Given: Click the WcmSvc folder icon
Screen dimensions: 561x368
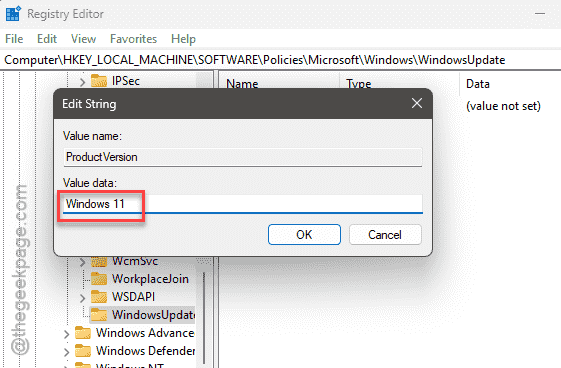Looking at the screenshot, I should (x=99, y=261).
